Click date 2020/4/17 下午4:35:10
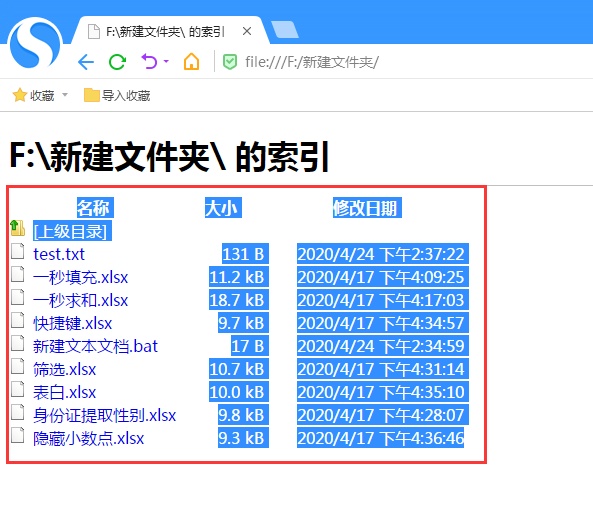The width and height of the screenshot is (593, 523). 383,392
